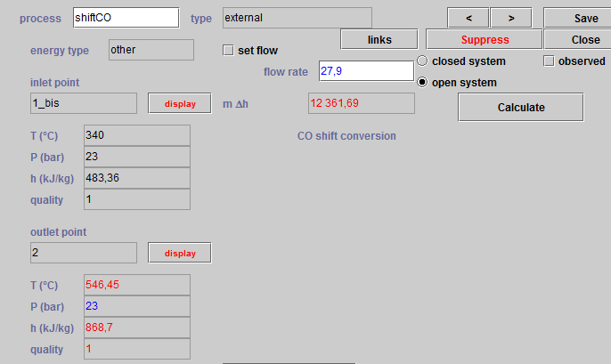
Task: Click the process name field shiftCO
Action: click(126, 18)
